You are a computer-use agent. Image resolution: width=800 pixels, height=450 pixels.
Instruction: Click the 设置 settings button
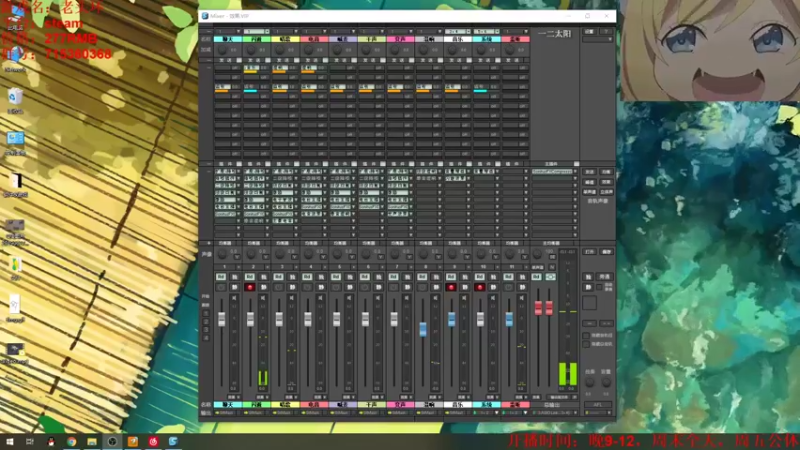point(589,32)
